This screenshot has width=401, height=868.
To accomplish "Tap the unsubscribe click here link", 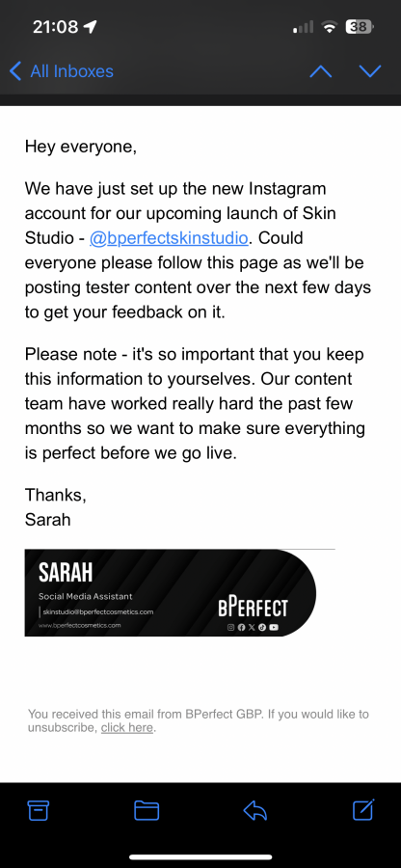I will coord(126,728).
